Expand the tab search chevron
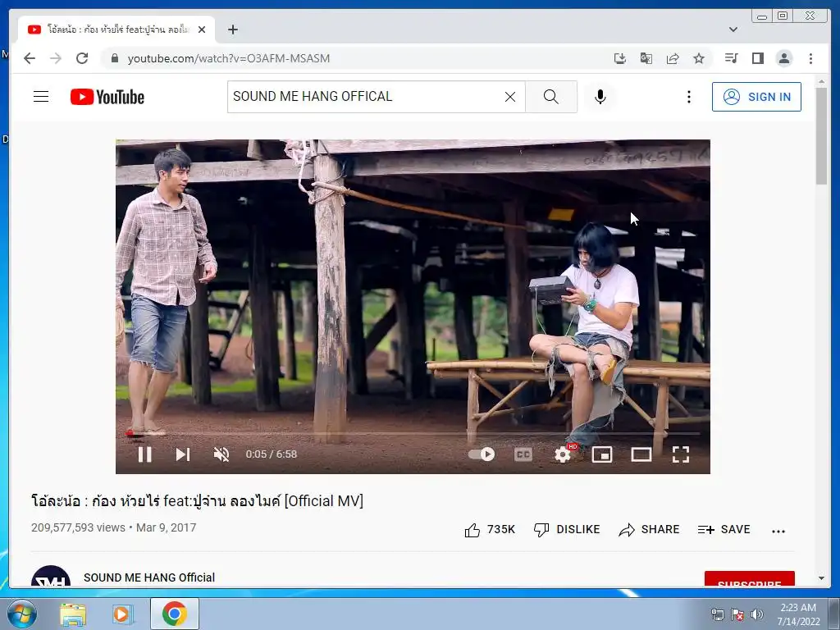The image size is (840, 630). [733, 30]
